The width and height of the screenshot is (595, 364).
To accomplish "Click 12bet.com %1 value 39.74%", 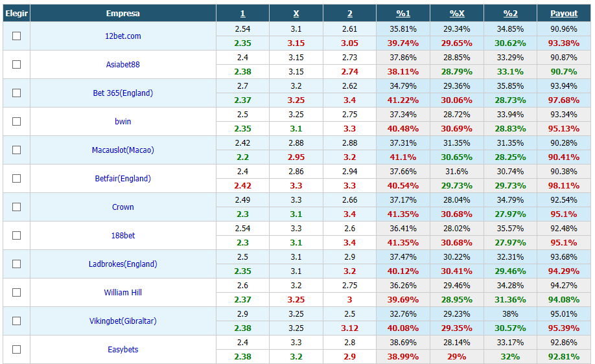I will tap(403, 43).
